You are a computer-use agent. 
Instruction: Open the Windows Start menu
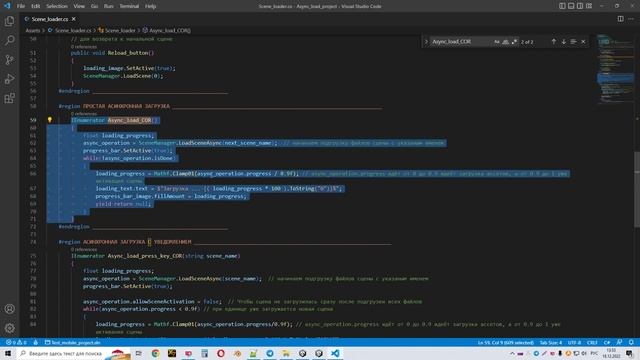pyautogui.click(x=8, y=353)
